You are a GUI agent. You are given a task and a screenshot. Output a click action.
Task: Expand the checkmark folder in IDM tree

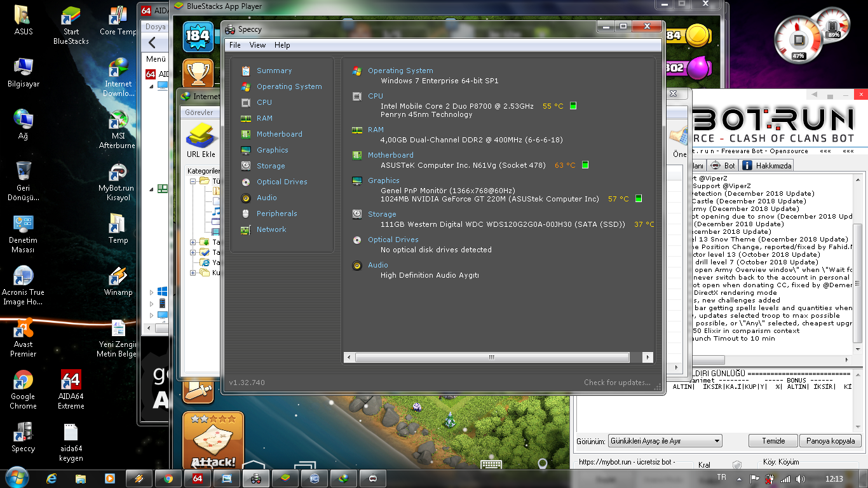(193, 252)
